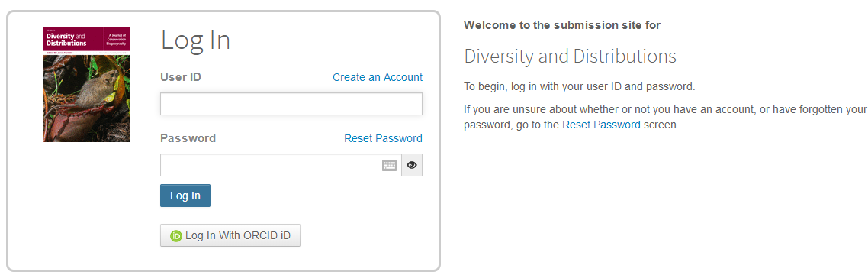868x275 pixels.
Task: Click the green ORCID iD logo icon
Action: 176,235
